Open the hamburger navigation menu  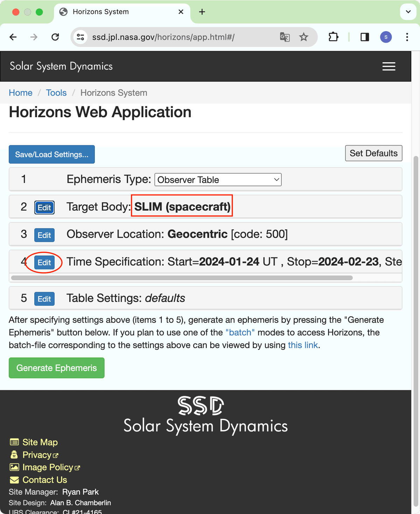coord(389,66)
